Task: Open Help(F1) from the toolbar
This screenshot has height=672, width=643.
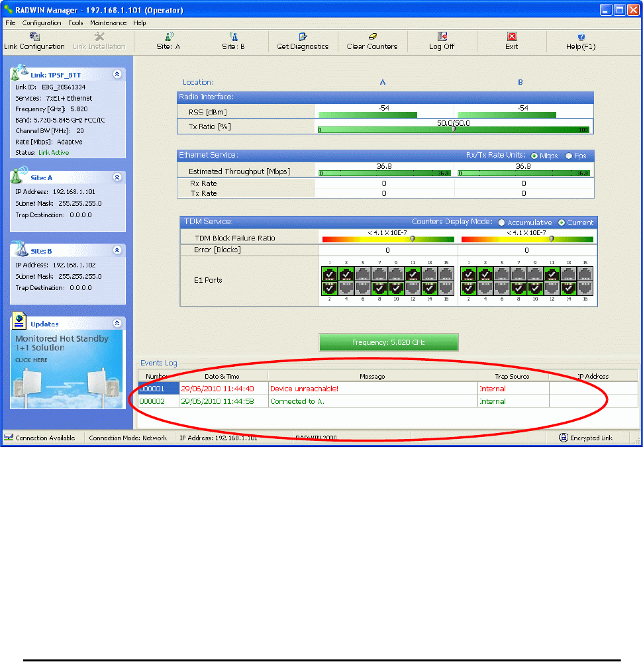Action: pos(581,42)
